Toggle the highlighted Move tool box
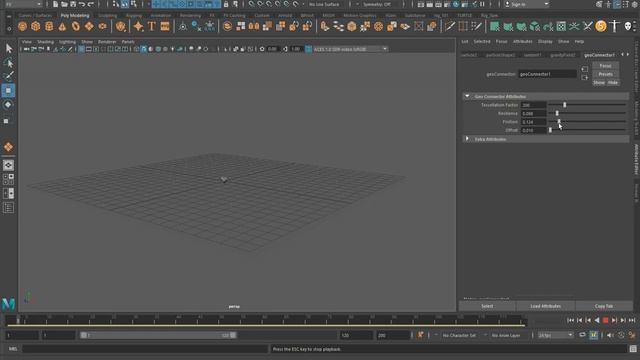 coord(8,91)
